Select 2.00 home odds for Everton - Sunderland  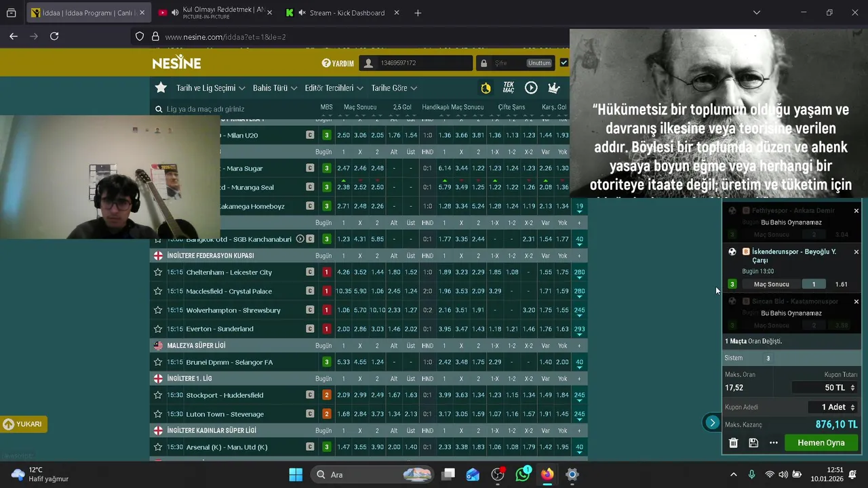point(343,329)
